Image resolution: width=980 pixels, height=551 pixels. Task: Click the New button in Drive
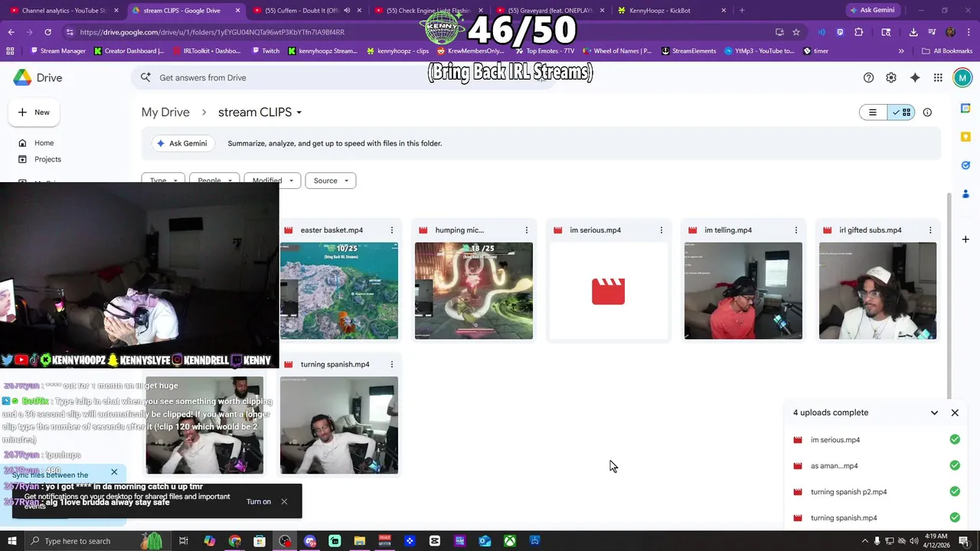pos(34,112)
